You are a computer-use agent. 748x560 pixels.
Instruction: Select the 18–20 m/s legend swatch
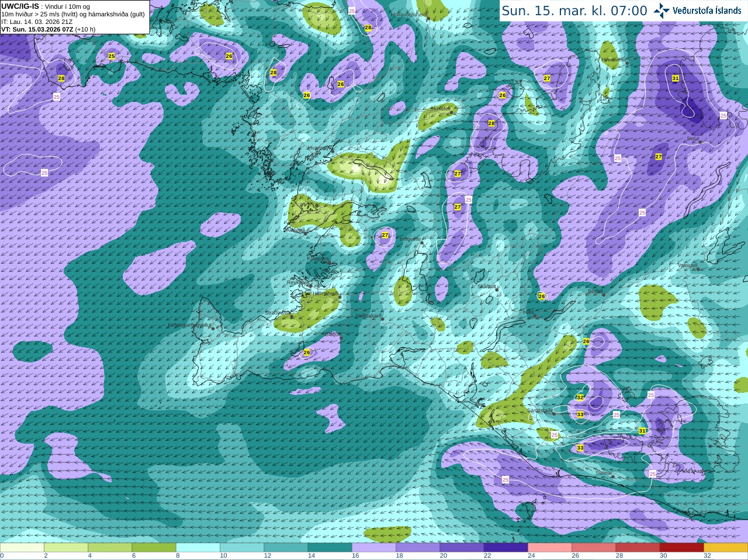418,548
